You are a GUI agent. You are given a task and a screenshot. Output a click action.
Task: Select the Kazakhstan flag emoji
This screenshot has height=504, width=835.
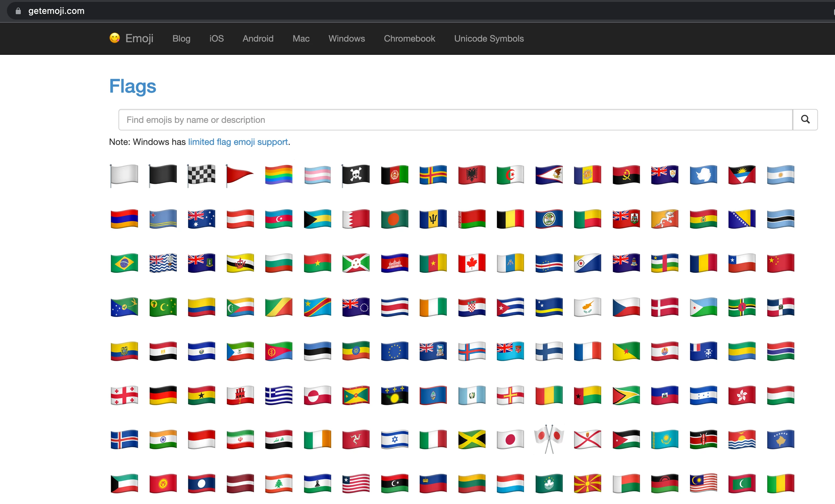pyautogui.click(x=665, y=439)
